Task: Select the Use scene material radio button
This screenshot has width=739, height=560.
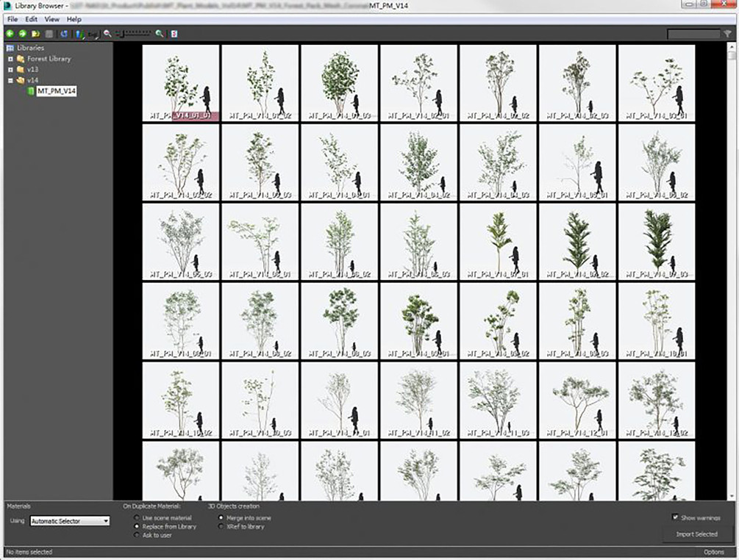Action: [x=137, y=517]
